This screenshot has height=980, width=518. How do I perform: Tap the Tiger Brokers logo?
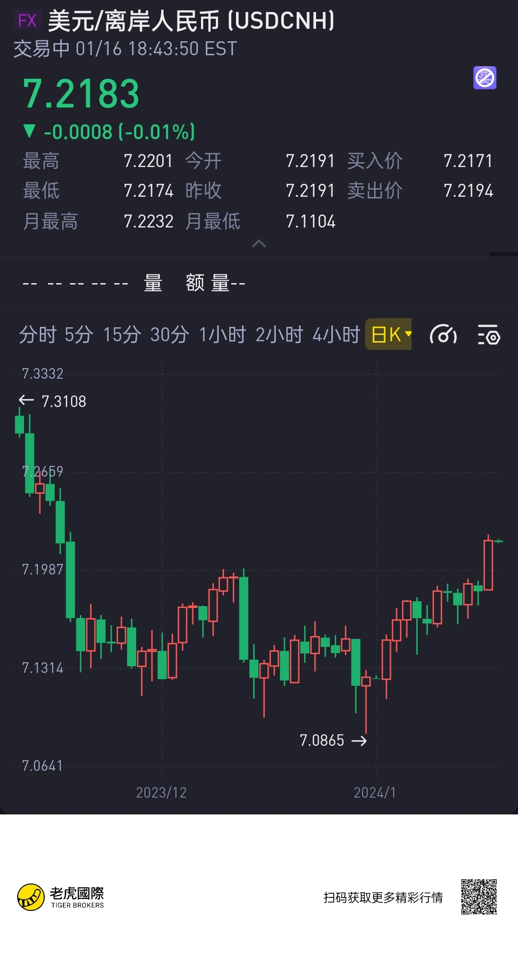(x=61, y=897)
